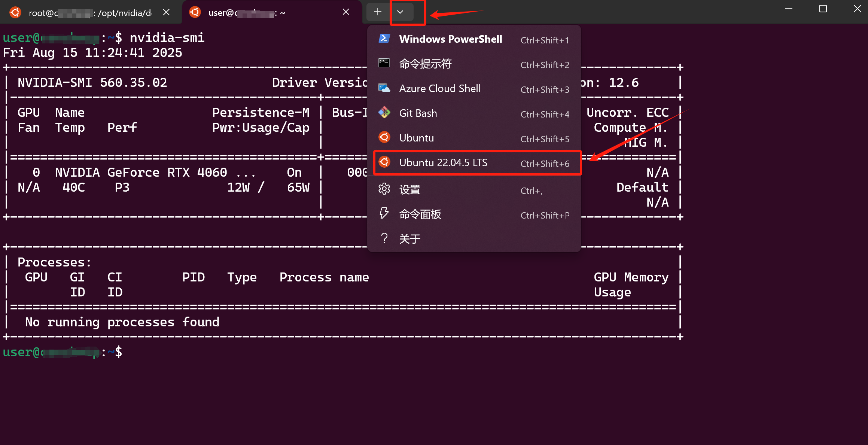868x445 pixels.
Task: Select the Windows PowerShell profile icon
Action: pyautogui.click(x=384, y=39)
